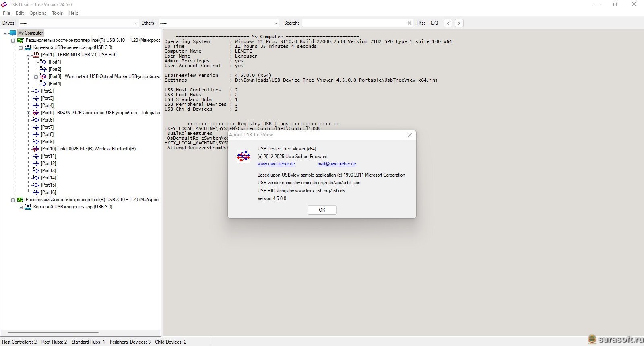Click the Port14 USB port icon
The image size is (644, 346).
point(35,178)
